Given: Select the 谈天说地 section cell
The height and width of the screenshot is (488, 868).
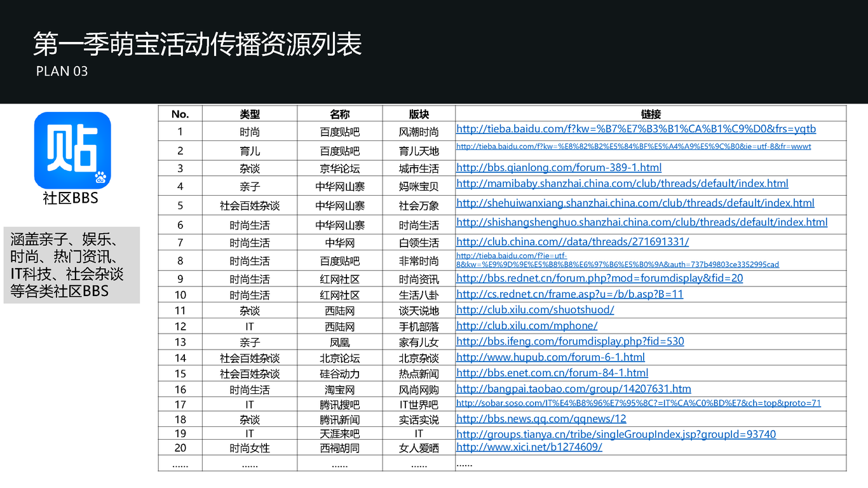Looking at the screenshot, I should 419,311.
